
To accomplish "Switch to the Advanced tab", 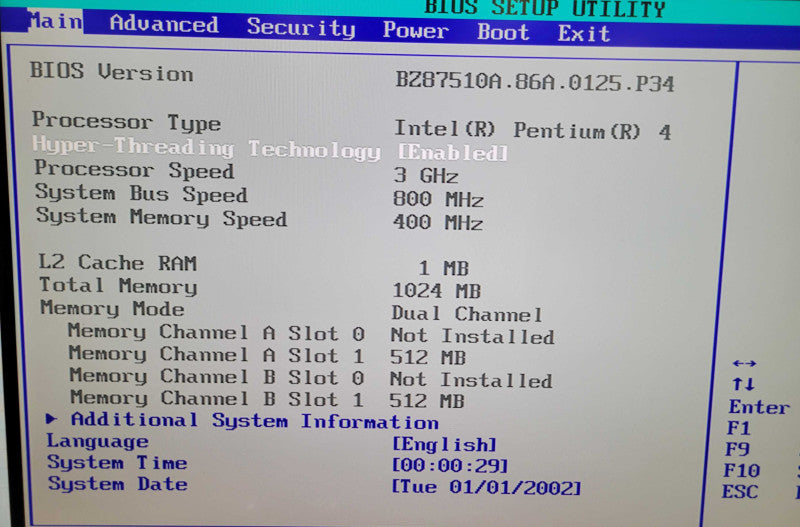I will pos(164,24).
